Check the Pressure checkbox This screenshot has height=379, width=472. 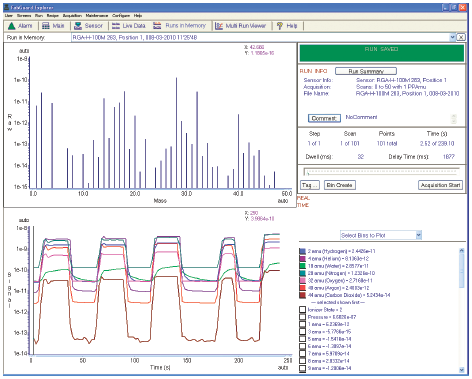[x=302, y=317]
